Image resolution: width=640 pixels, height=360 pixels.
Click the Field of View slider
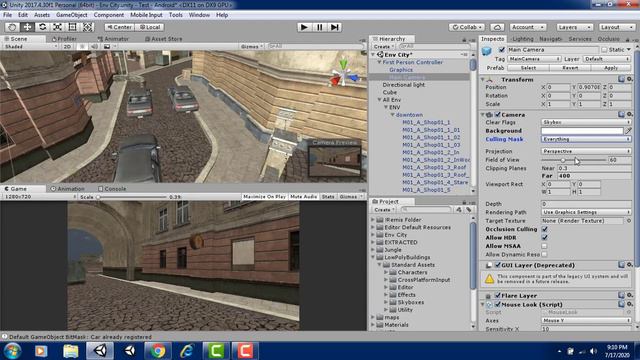(x=573, y=160)
